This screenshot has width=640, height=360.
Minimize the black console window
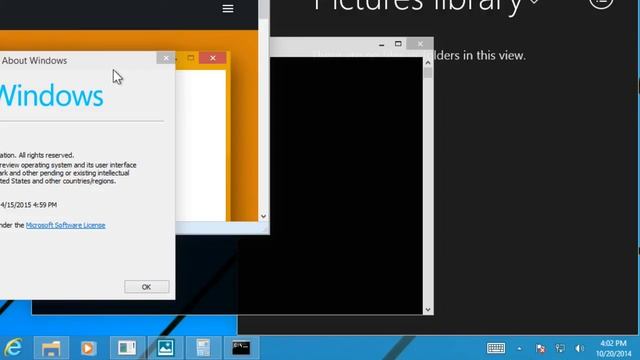click(381, 44)
